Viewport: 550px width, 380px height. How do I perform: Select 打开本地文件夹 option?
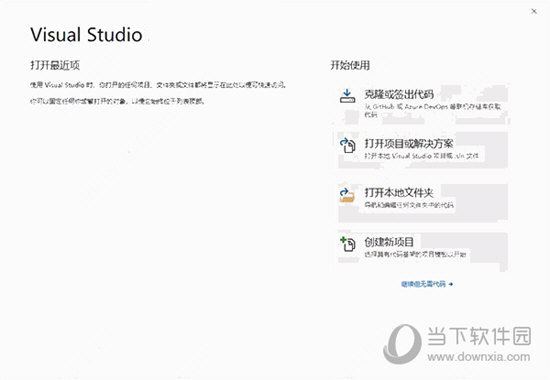click(423, 202)
